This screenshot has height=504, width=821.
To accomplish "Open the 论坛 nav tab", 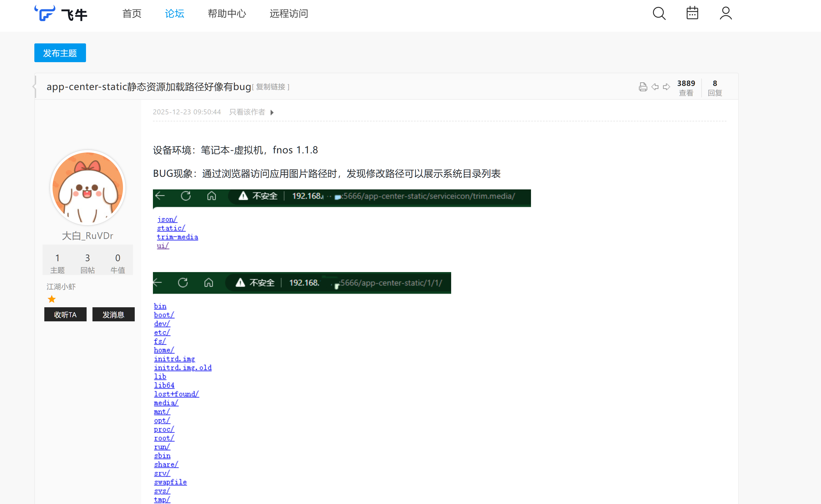I will point(174,14).
